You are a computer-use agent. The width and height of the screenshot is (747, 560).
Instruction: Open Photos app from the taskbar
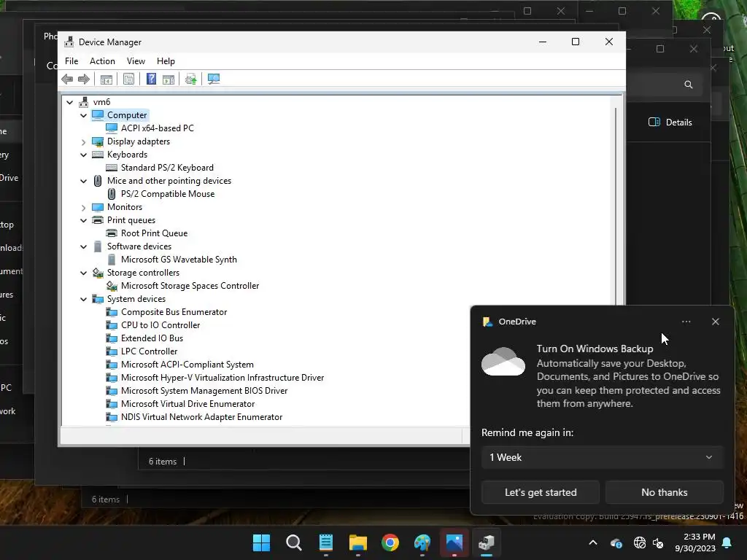coord(454,542)
